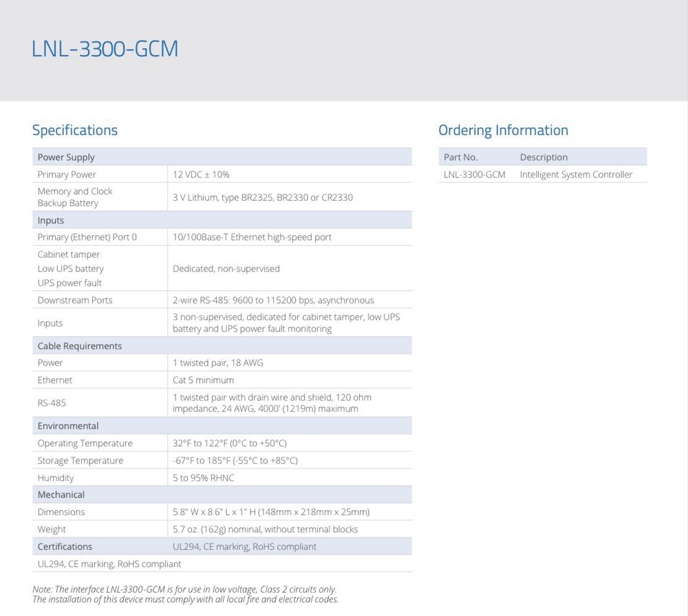Select the Part No. column header

[460, 157]
